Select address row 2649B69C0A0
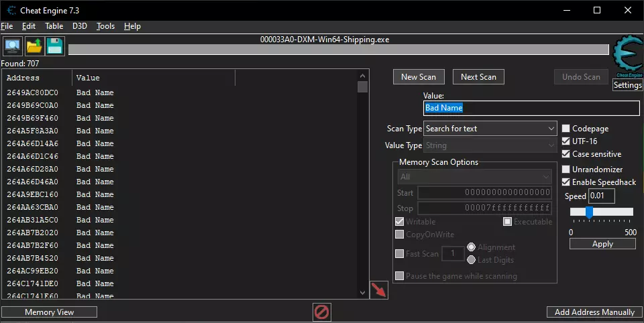The image size is (644, 323). (180, 105)
